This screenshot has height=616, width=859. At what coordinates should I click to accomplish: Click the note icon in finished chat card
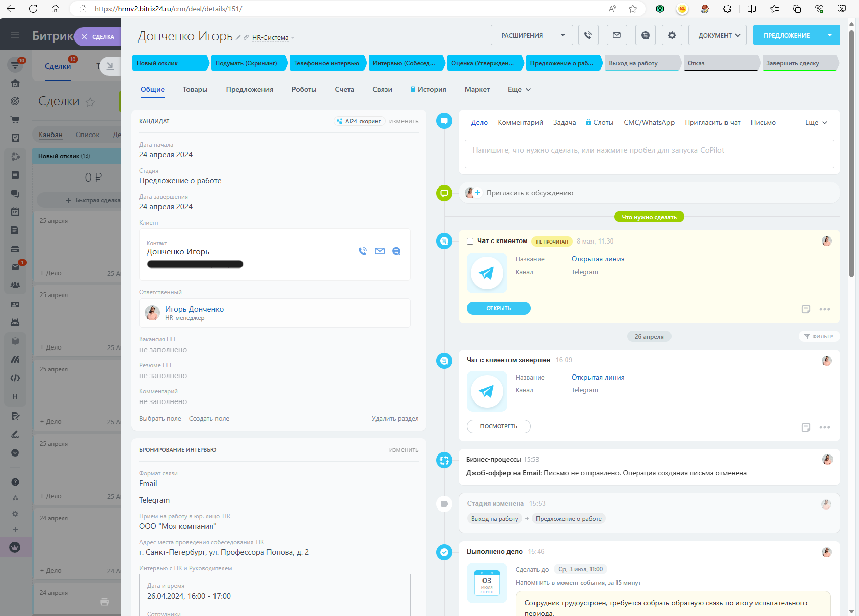tap(806, 427)
